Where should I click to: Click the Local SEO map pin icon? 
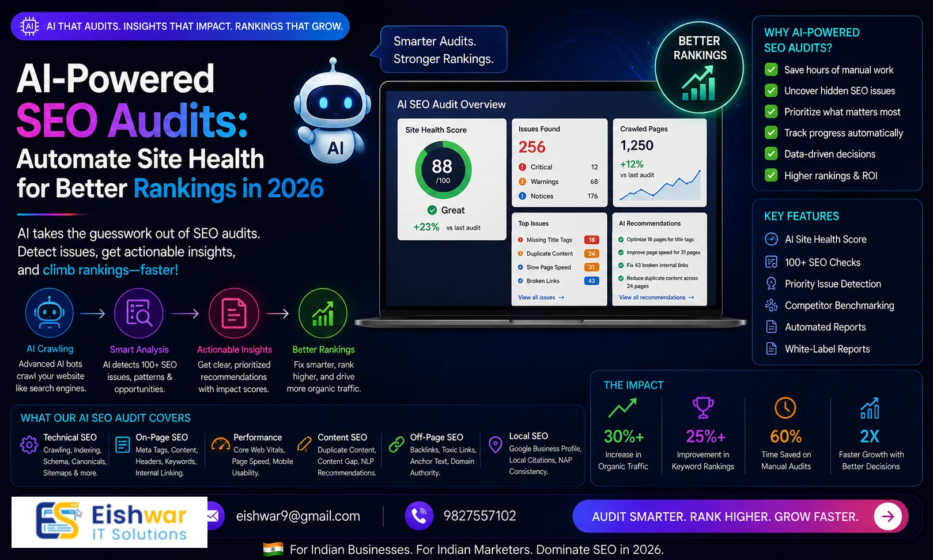[x=495, y=444]
